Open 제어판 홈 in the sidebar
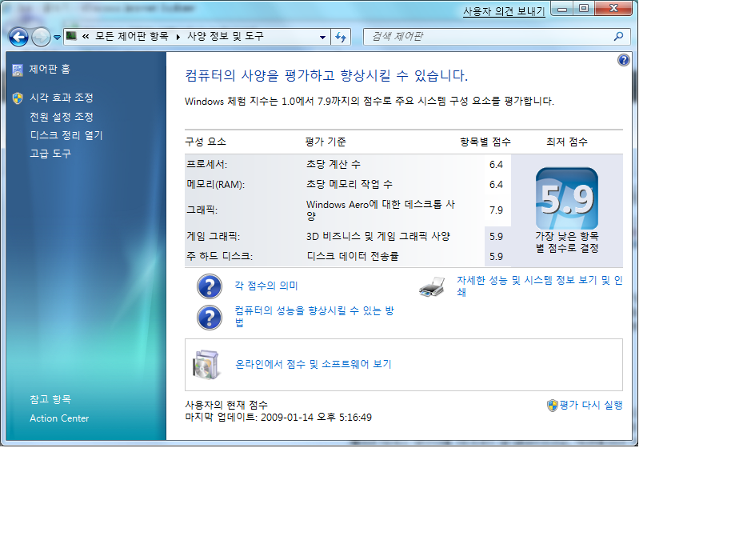731x560 pixels. point(50,70)
